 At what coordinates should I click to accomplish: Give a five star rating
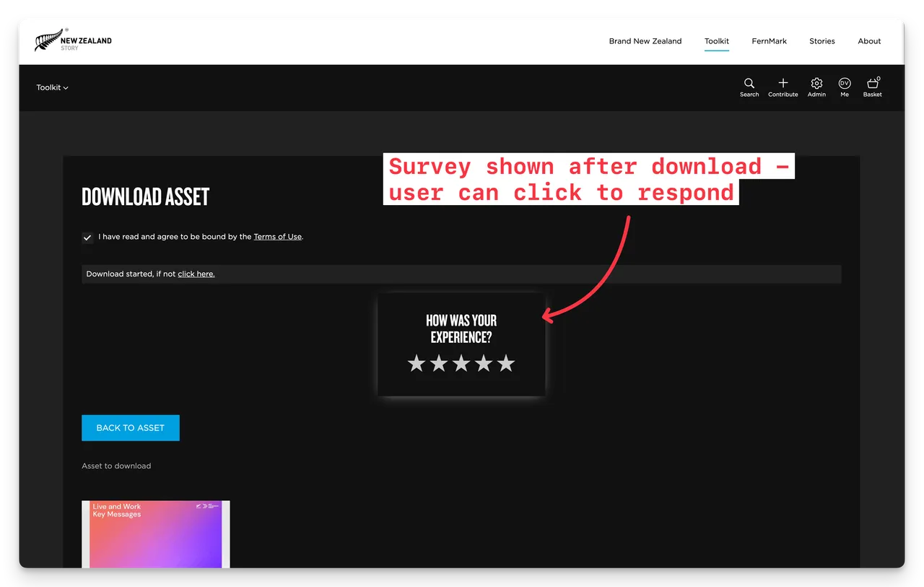click(x=506, y=363)
